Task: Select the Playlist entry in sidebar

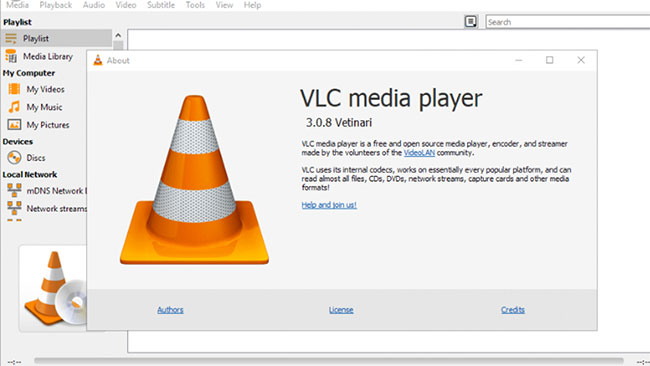Action: [56, 38]
